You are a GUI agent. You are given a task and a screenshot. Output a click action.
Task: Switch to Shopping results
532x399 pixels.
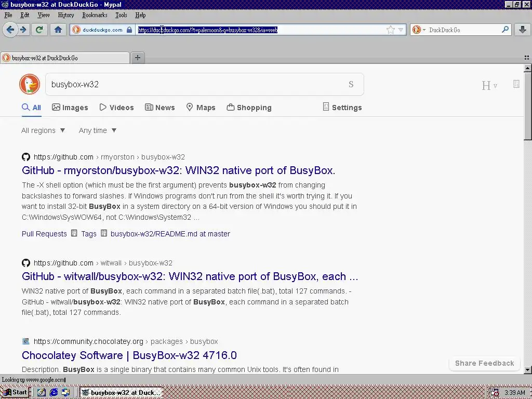(249, 108)
